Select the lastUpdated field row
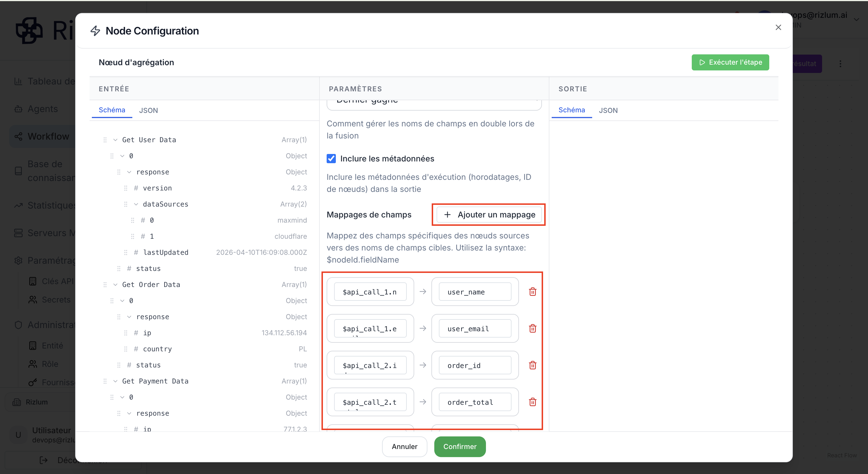This screenshot has height=474, width=868. point(215,252)
